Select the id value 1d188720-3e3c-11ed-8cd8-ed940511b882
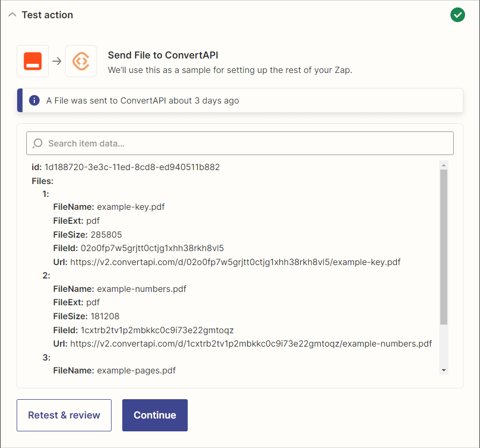 pos(132,167)
